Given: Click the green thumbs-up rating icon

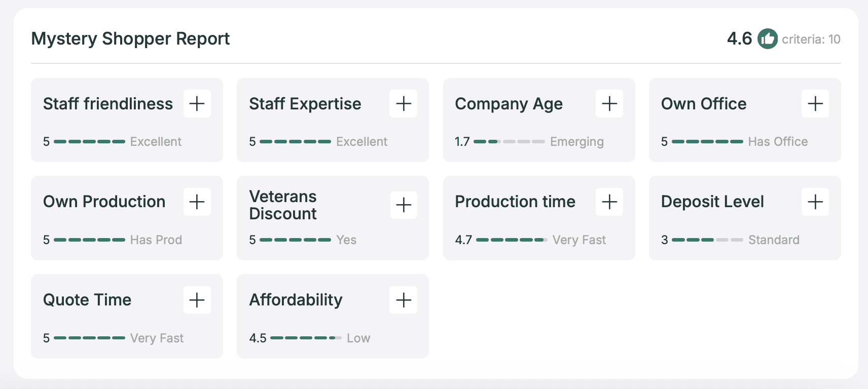Looking at the screenshot, I should click(x=767, y=39).
